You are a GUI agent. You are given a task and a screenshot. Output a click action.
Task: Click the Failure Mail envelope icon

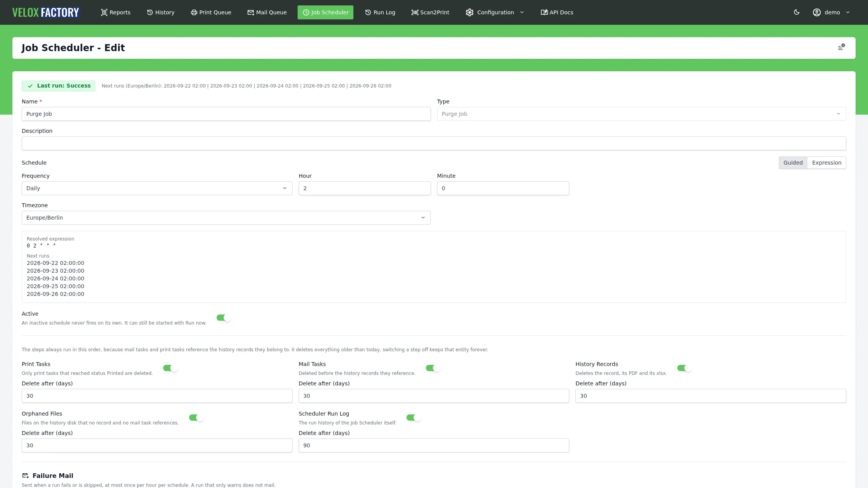[26, 476]
